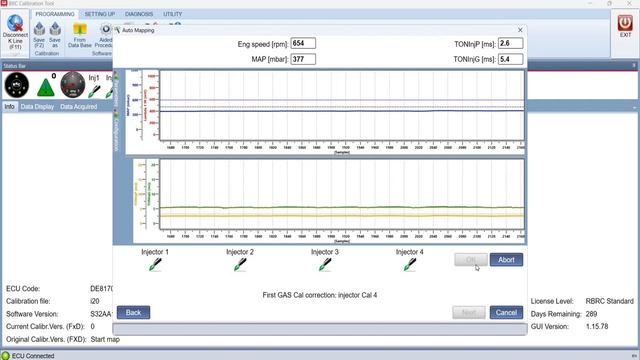Click the Aided Procedure gear icon

click(106, 29)
